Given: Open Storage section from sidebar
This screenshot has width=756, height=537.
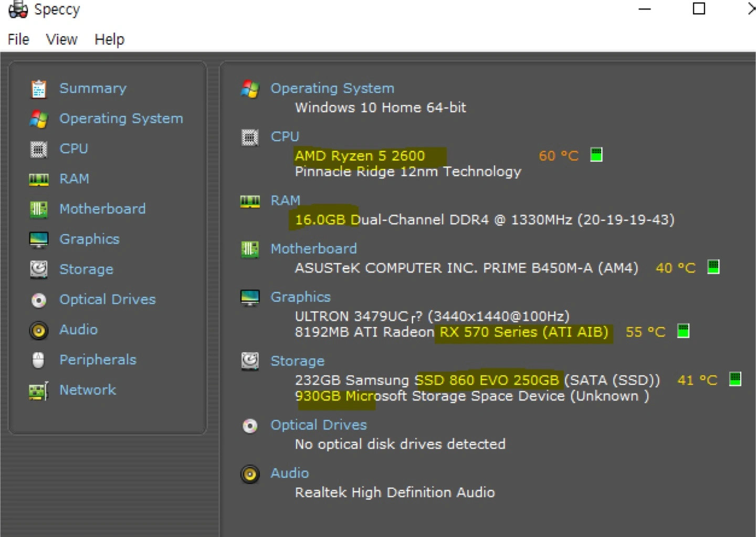Looking at the screenshot, I should pyautogui.click(x=86, y=269).
